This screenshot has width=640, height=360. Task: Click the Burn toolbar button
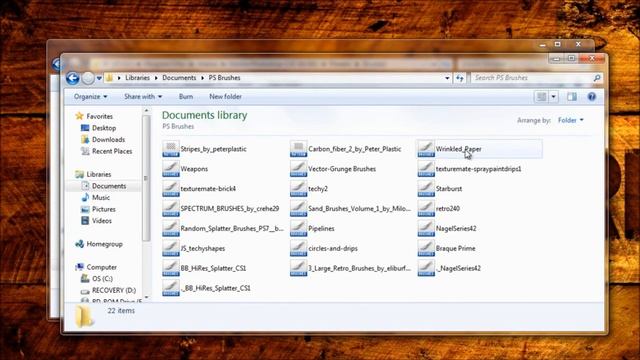[186, 97]
